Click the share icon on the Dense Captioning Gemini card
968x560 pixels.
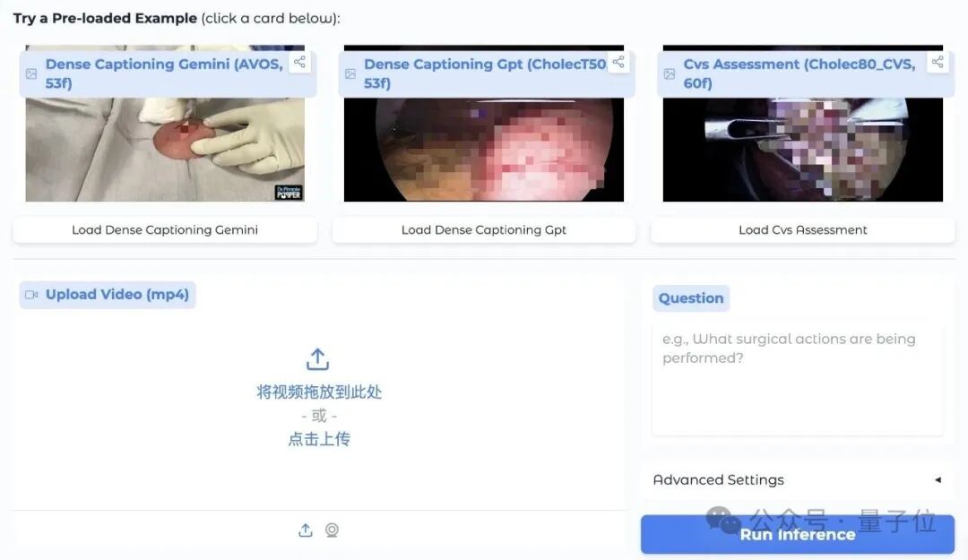299,63
